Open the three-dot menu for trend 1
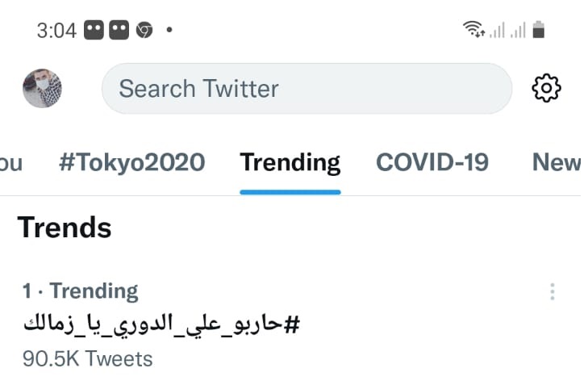This screenshot has width=588, height=385. (x=553, y=291)
